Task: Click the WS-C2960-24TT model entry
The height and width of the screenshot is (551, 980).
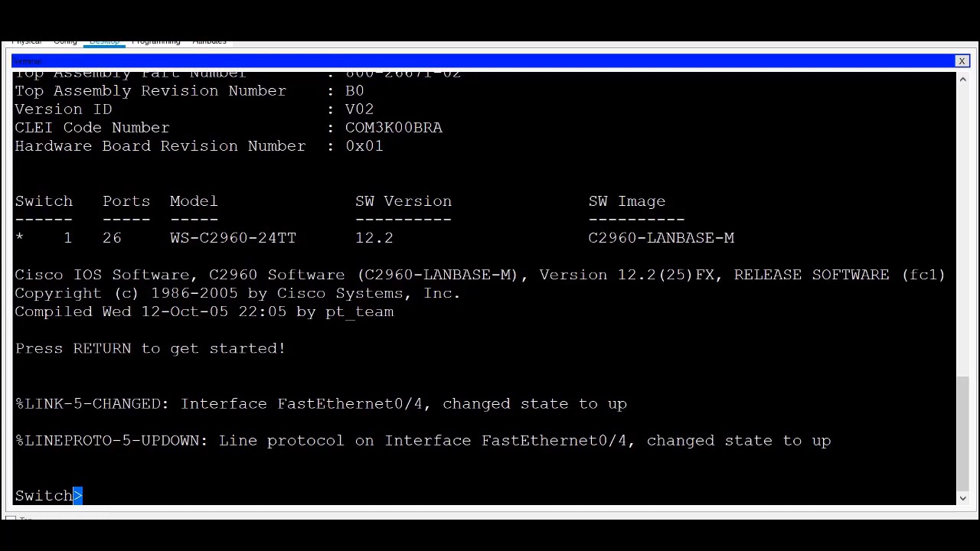Action: [233, 237]
